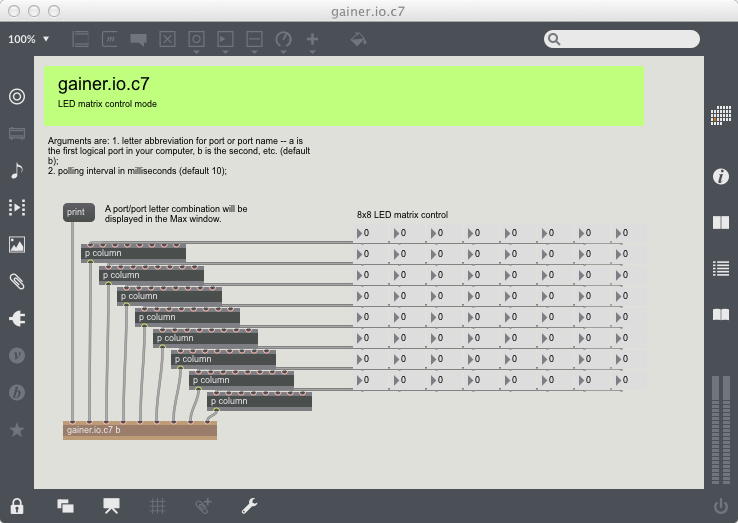Open new view of patcher windows icon
This screenshot has width=738, height=523.
(x=65, y=507)
